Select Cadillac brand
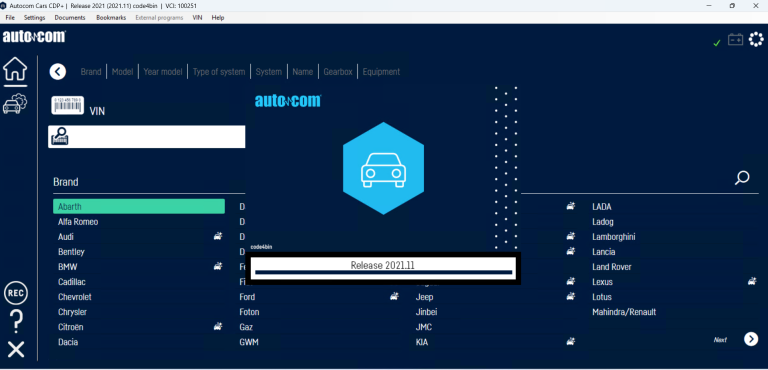Viewport: 768px width, 370px height. [72, 282]
